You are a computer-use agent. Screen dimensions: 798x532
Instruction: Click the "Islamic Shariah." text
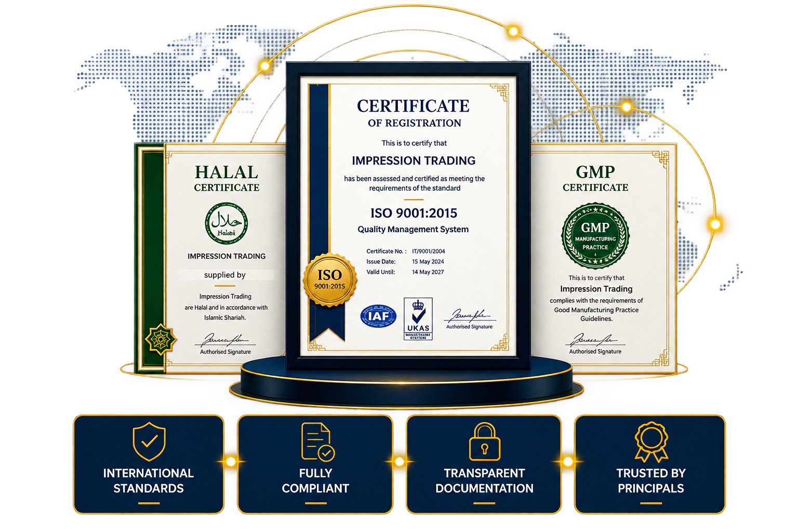(225, 317)
